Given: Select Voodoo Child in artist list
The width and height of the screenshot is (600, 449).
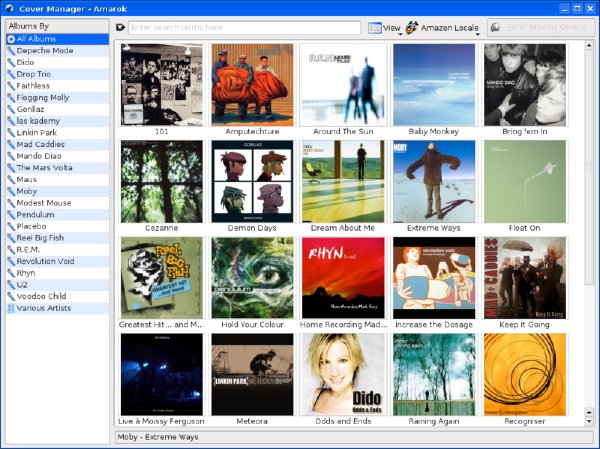Looking at the screenshot, I should click(x=57, y=296).
